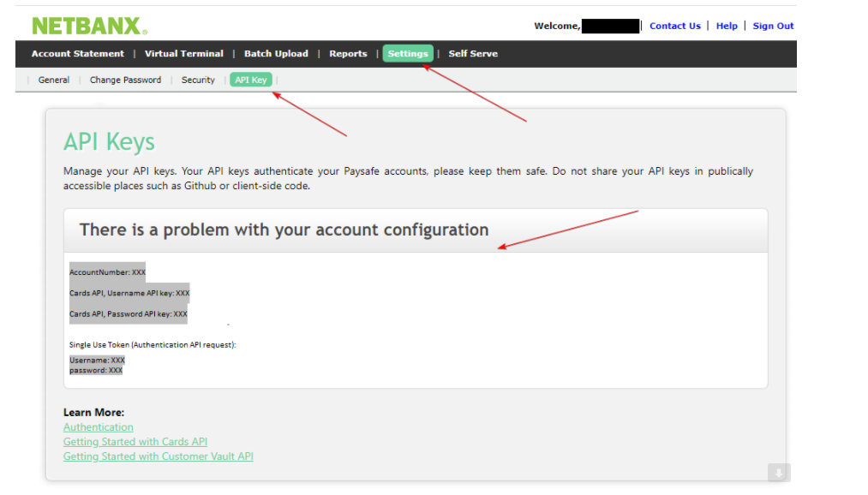Click the password: XXX line
Image resolution: width=868 pixels, height=495 pixels.
(96, 370)
